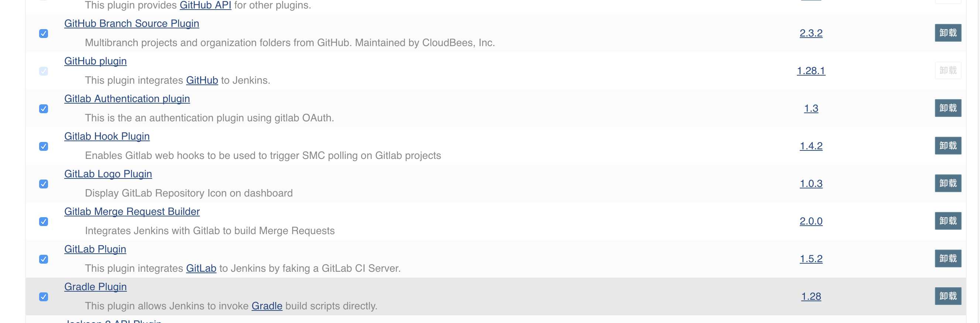Click version 1.28.1 of GitHub plugin
This screenshot has height=323, width=980.
click(x=811, y=71)
